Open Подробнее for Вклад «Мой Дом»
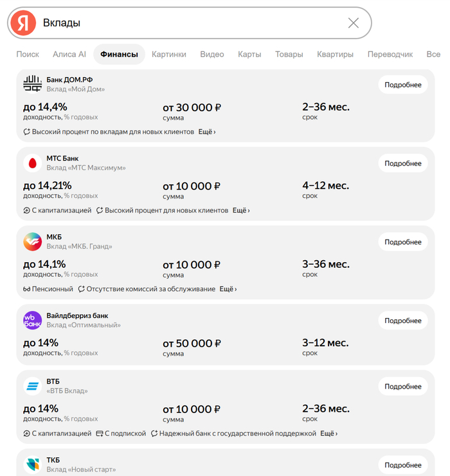This screenshot has width=450, height=476. point(403,85)
